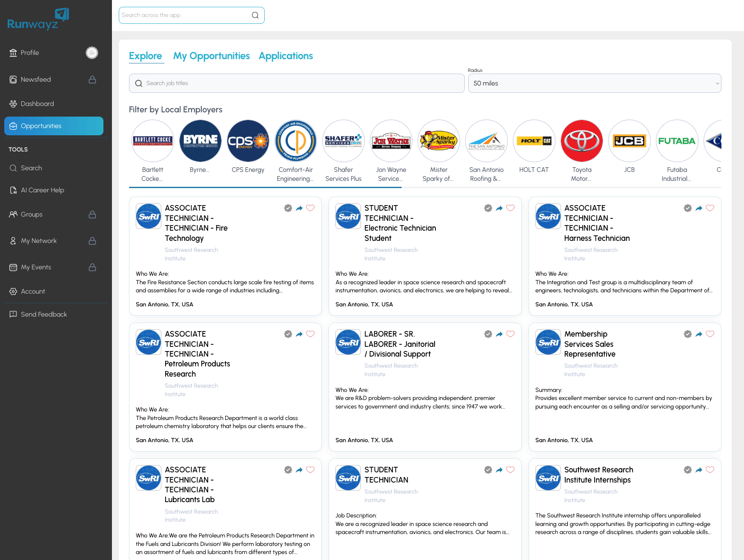This screenshot has width=744, height=560.
Task: Open the Radius dropdown
Action: pyautogui.click(x=594, y=83)
